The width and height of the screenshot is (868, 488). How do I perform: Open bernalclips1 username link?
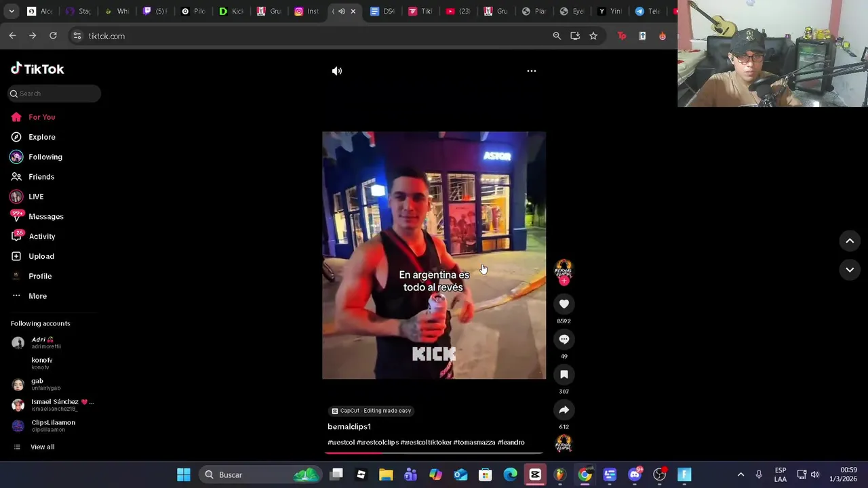click(349, 426)
